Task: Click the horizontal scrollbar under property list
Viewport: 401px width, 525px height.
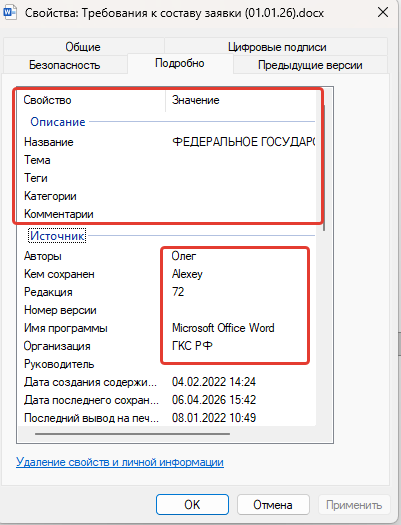Action: (x=132, y=434)
